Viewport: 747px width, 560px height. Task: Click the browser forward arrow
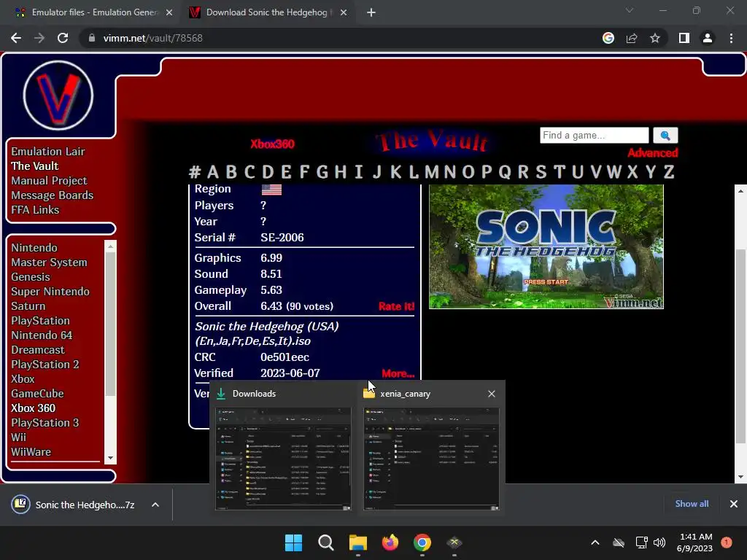39,38
